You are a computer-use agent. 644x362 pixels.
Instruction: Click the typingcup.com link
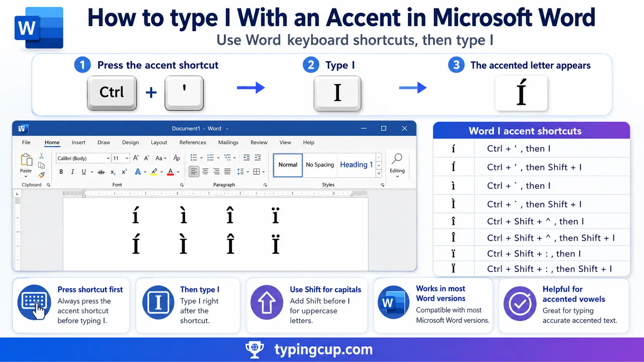[324, 349]
